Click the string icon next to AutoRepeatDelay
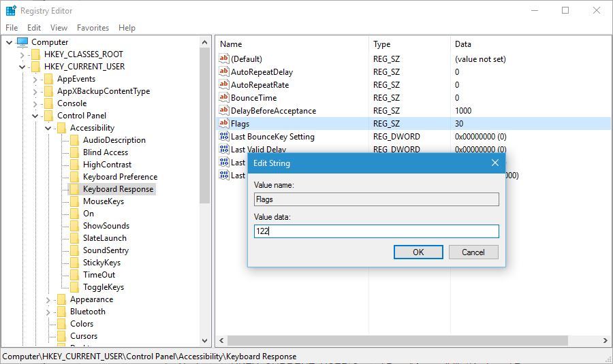The height and width of the screenshot is (364, 613). tap(224, 71)
